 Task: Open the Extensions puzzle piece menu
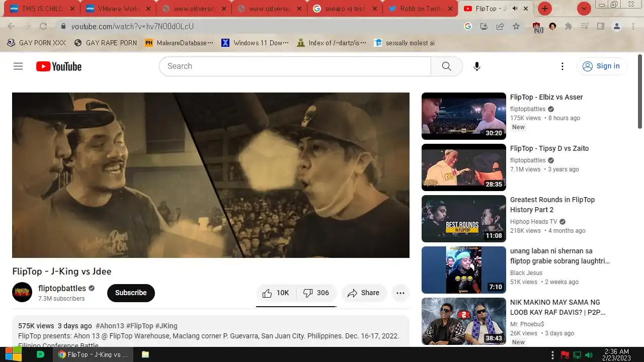pos(569,26)
